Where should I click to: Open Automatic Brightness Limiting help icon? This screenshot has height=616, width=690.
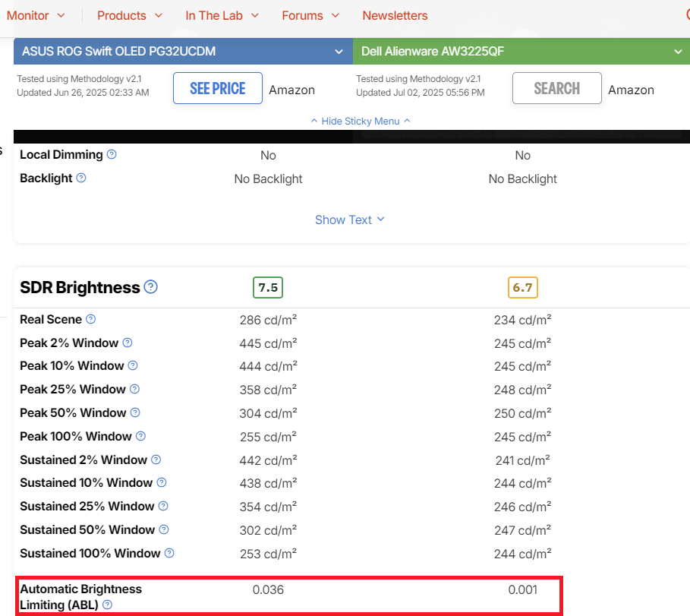click(x=107, y=605)
